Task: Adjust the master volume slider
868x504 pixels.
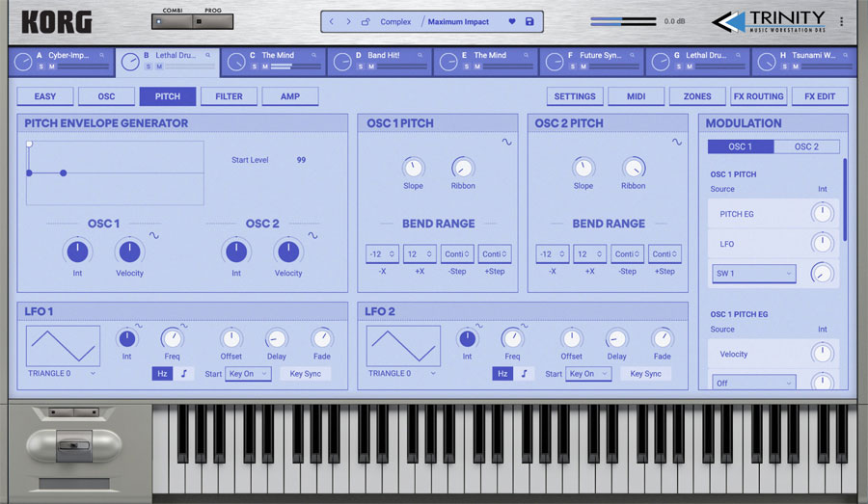Action: 623,21
